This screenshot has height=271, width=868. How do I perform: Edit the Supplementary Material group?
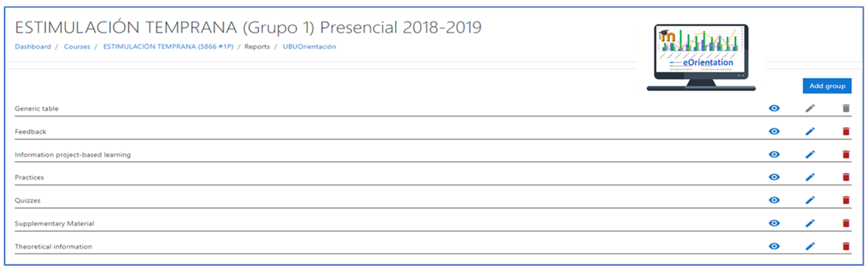[x=810, y=223]
